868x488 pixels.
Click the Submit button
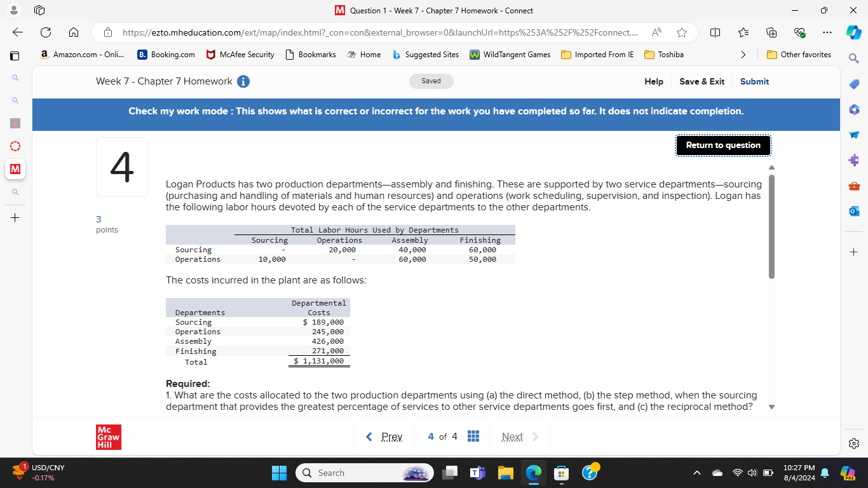pos(754,81)
